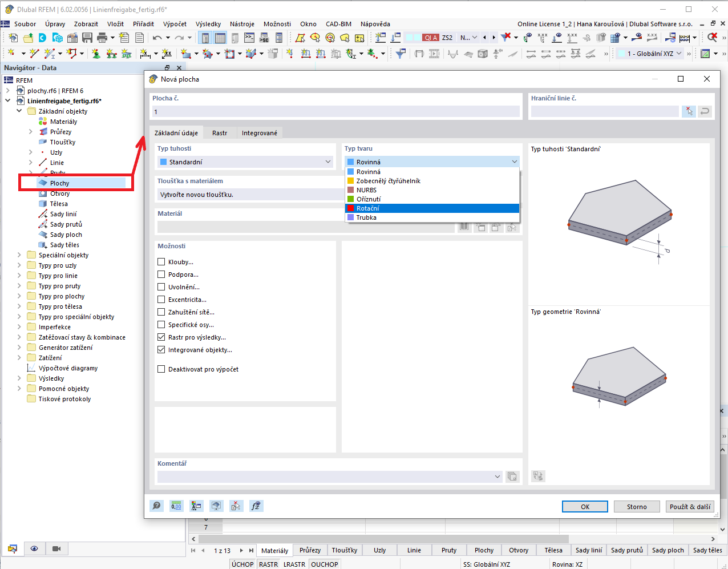Create new material with the new-window icon
The width and height of the screenshot is (728, 569).
tap(481, 226)
